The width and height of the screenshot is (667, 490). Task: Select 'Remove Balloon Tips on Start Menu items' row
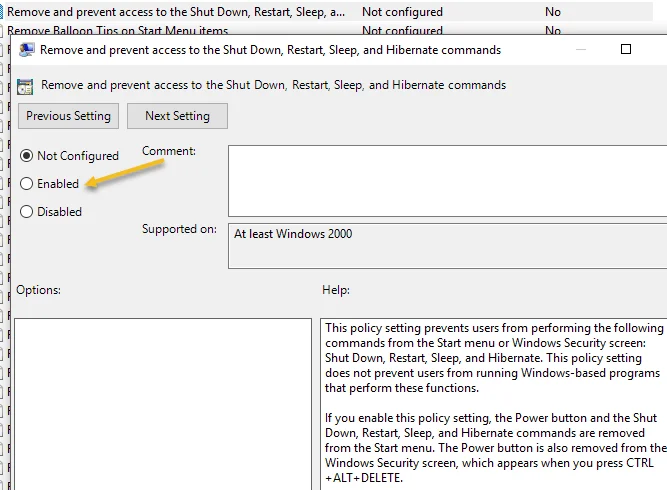coord(118,31)
